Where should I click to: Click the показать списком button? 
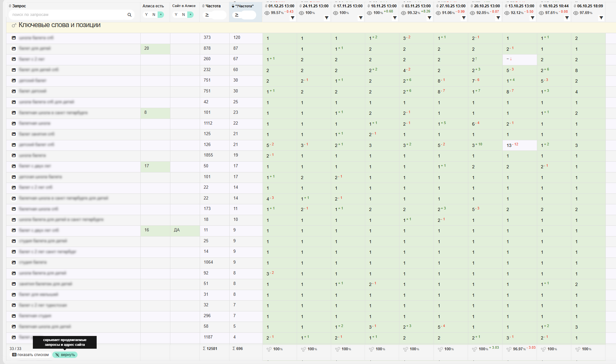(x=30, y=355)
